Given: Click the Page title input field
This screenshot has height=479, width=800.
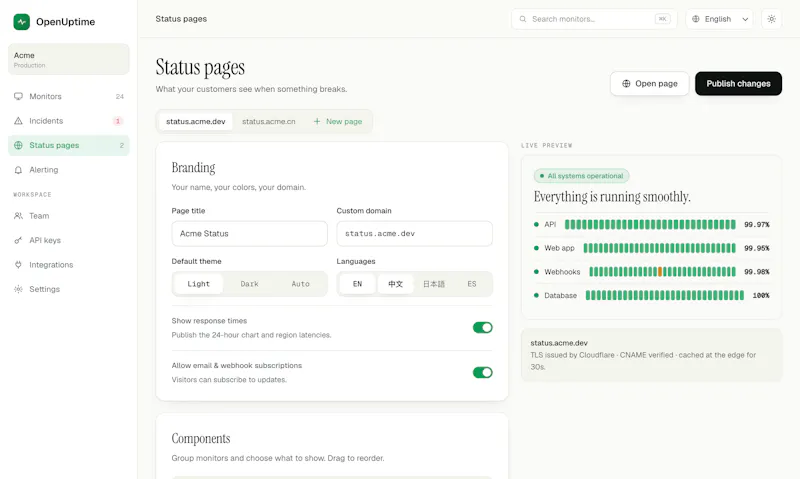Looking at the screenshot, I should click(249, 234).
